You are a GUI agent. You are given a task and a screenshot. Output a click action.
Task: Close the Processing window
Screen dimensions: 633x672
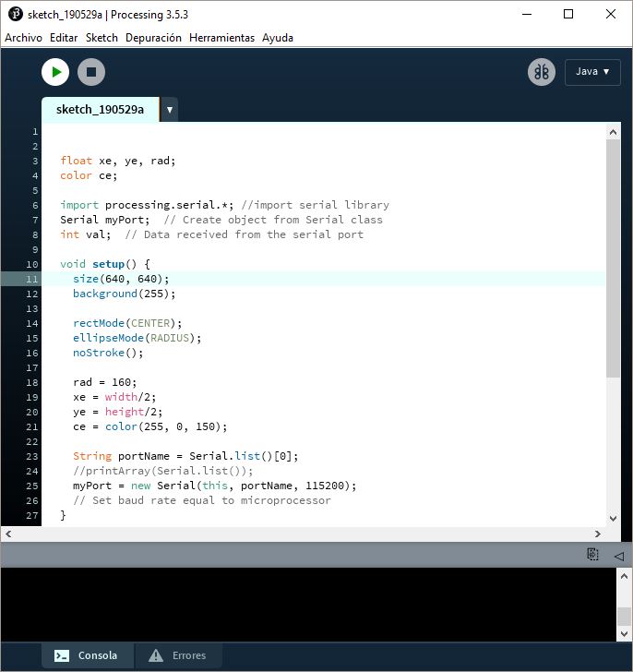click(611, 14)
